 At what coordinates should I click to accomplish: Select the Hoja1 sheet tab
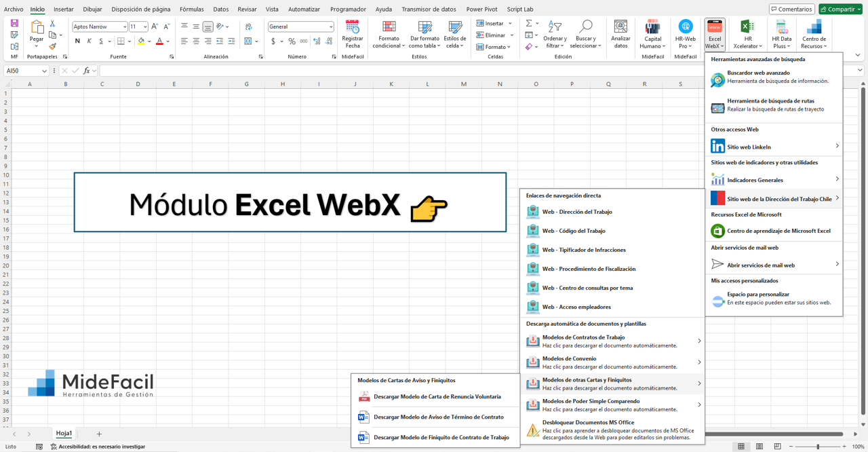(x=64, y=433)
